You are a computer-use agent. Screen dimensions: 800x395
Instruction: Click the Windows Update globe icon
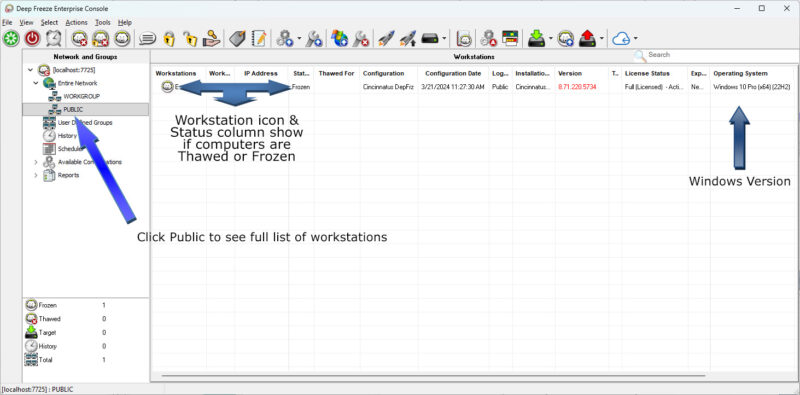(x=339, y=39)
